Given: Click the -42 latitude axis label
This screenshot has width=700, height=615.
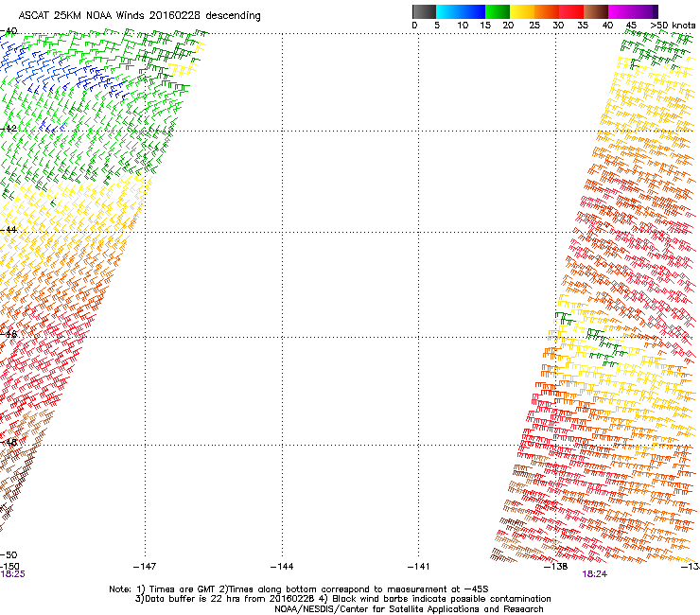Looking at the screenshot, I should click(9, 129).
